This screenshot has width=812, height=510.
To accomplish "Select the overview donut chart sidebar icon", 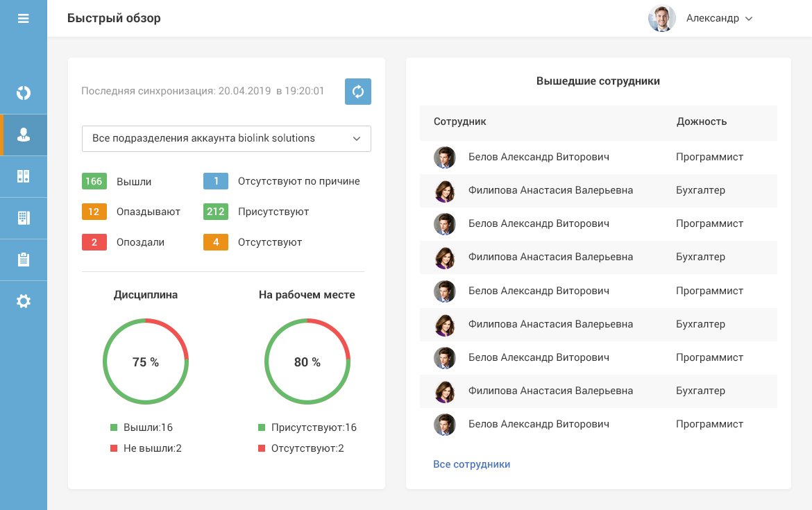I will 24,93.
